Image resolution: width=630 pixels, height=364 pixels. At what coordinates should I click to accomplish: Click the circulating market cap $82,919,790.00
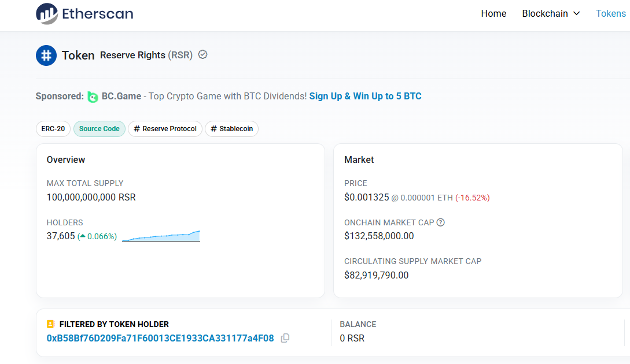[377, 275]
